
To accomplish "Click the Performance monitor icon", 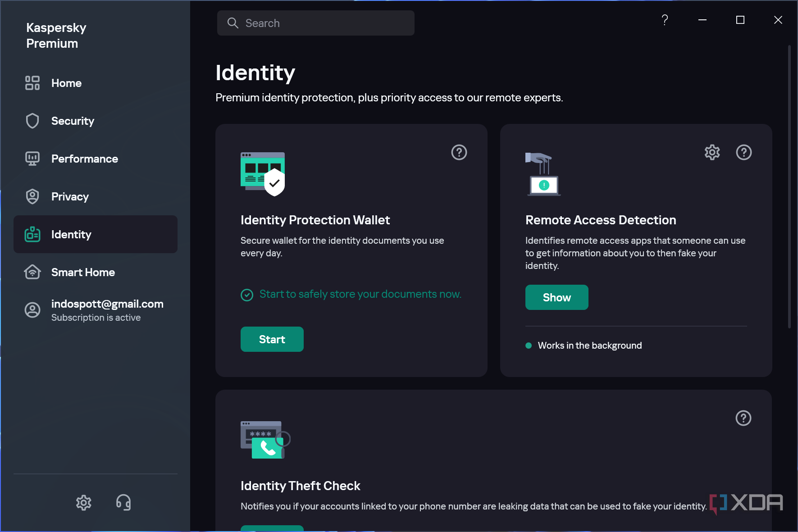I will point(32,159).
